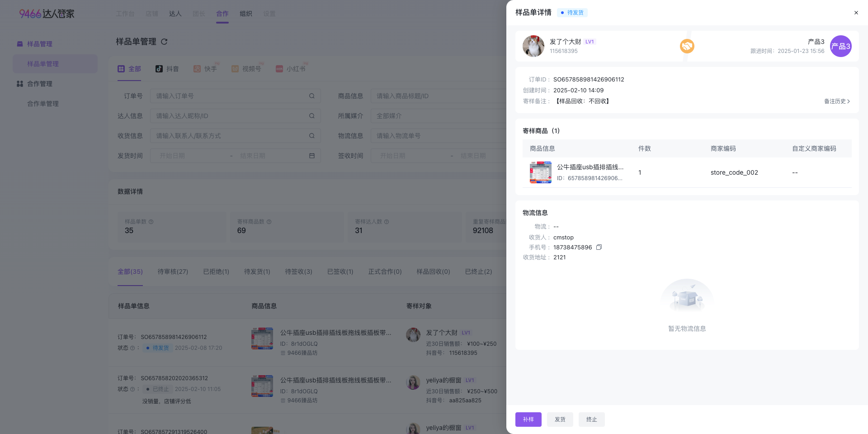Switch to the 抖音 platform tab
Viewport: 868px width, 434px height.
click(x=167, y=69)
